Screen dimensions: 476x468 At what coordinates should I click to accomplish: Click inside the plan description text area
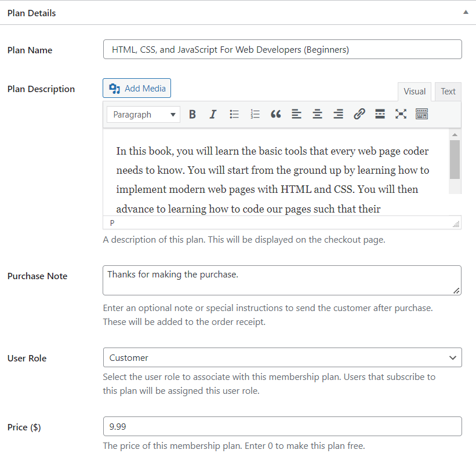tap(275, 172)
